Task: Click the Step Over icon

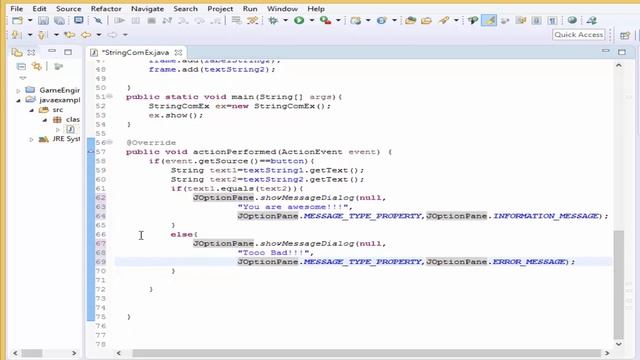Action: (x=200, y=20)
